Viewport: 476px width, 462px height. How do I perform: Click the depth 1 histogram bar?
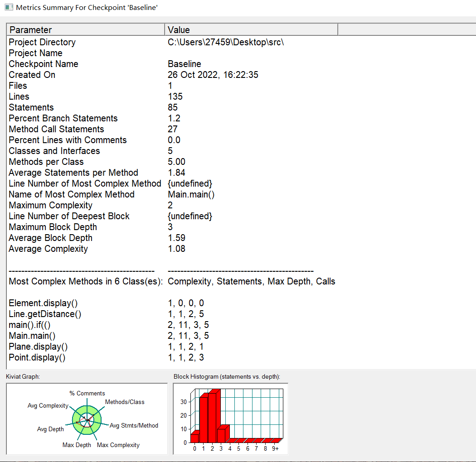204,420
